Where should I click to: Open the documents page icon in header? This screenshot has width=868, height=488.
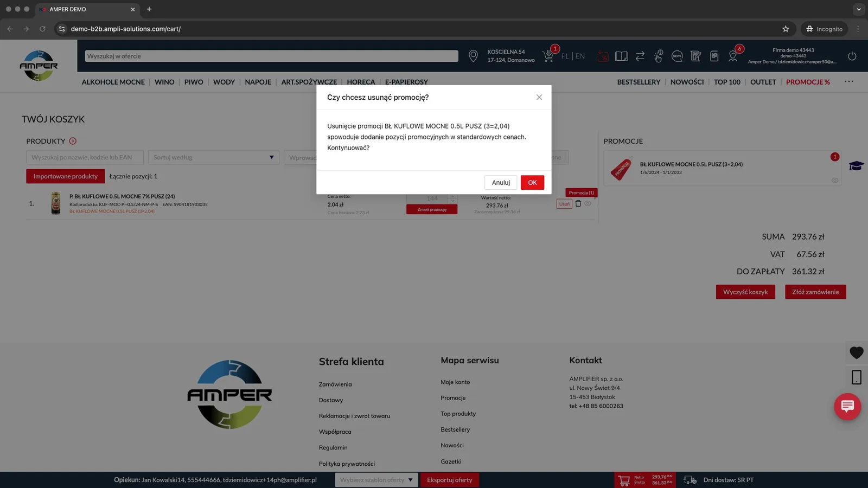pyautogui.click(x=714, y=56)
